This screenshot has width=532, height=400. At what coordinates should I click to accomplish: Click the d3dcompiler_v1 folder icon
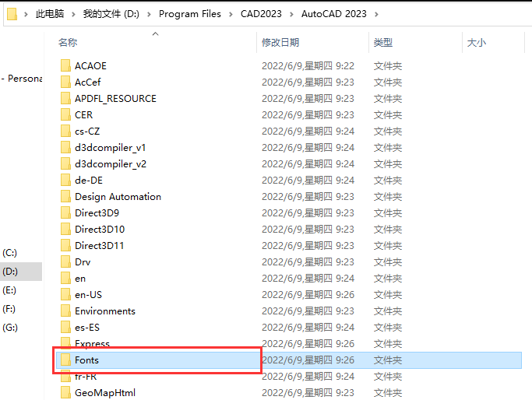point(65,147)
